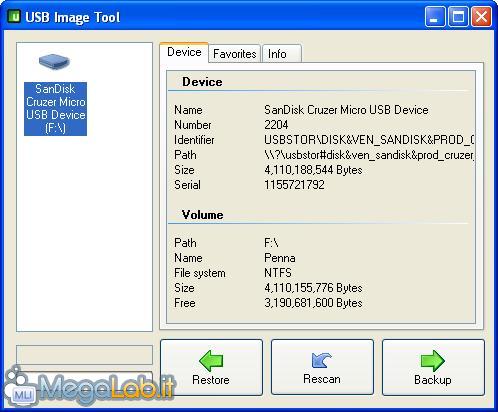
Task: Click the 'Identifier' field label
Action: pos(194,140)
